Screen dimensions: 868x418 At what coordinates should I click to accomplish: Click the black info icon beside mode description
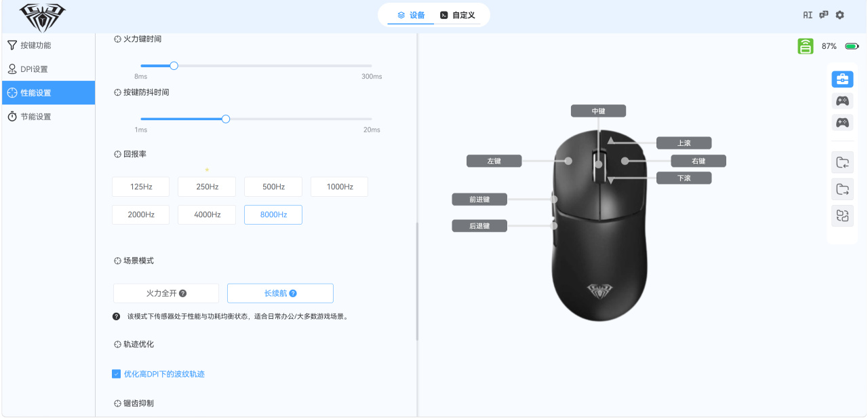click(x=117, y=316)
